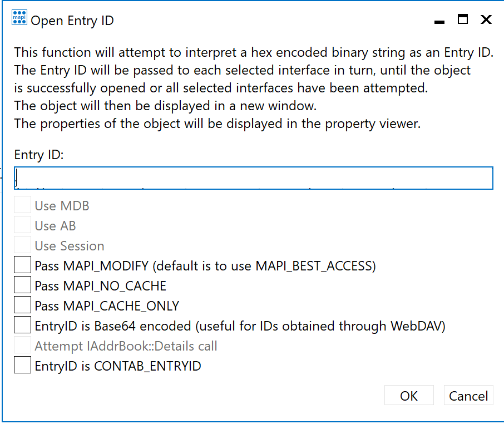Tick the Pass MAPI_CACHE_ONLY checkbox
The height and width of the screenshot is (424, 504).
click(22, 305)
